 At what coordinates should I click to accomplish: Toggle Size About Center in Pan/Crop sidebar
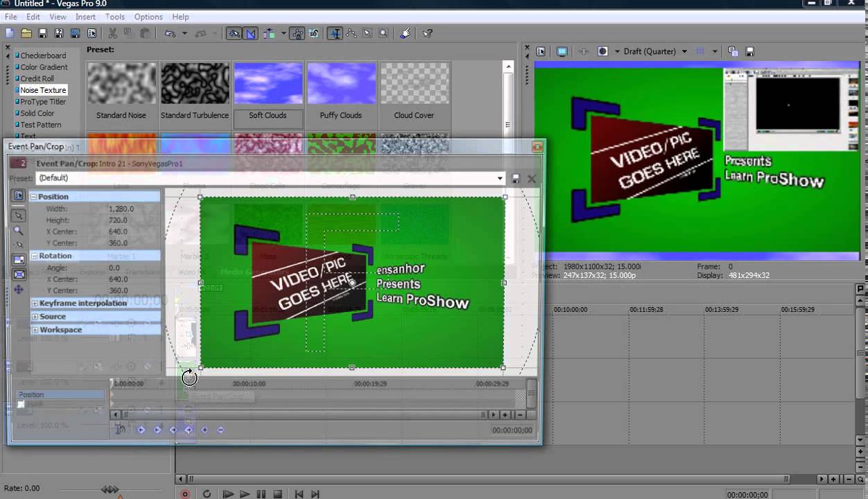pyautogui.click(x=19, y=274)
